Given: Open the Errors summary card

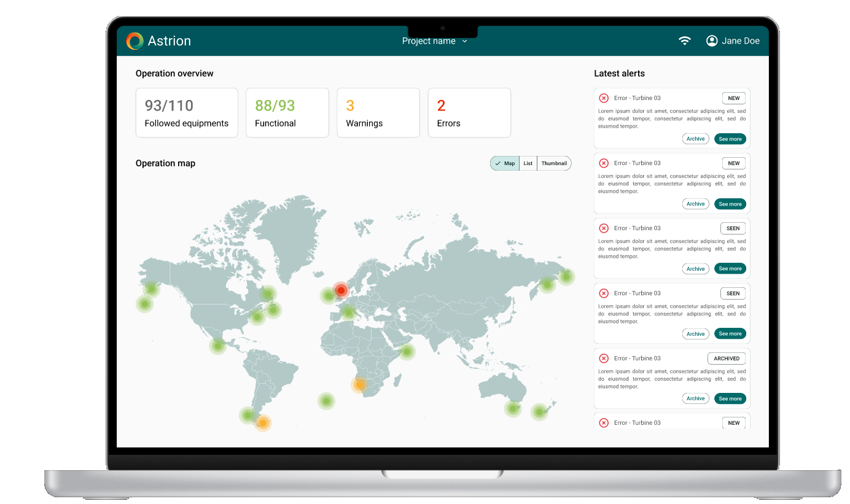Looking at the screenshot, I should click(469, 112).
